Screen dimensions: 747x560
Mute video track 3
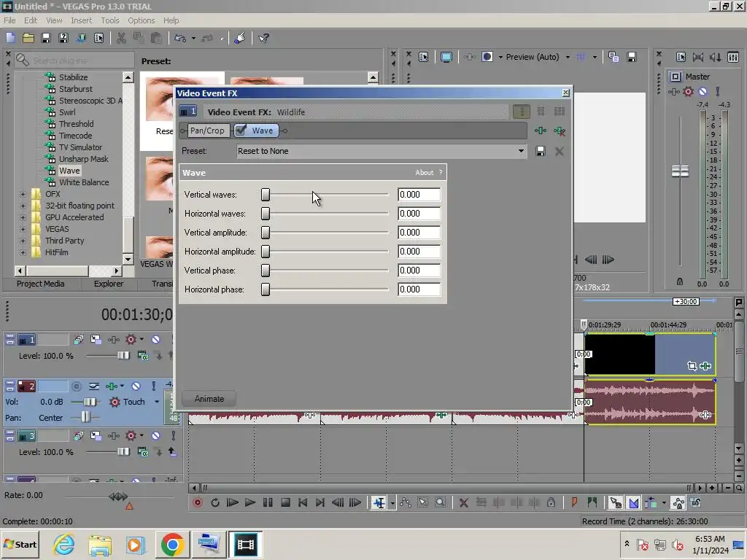point(156,436)
